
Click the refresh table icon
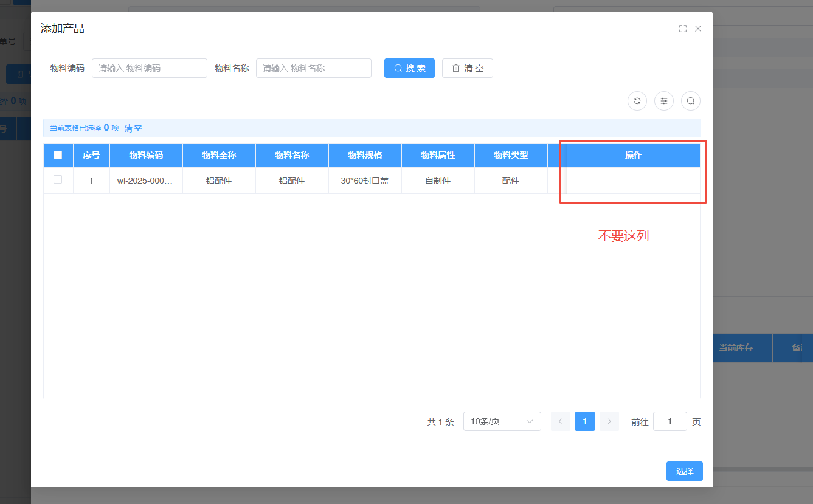(637, 102)
